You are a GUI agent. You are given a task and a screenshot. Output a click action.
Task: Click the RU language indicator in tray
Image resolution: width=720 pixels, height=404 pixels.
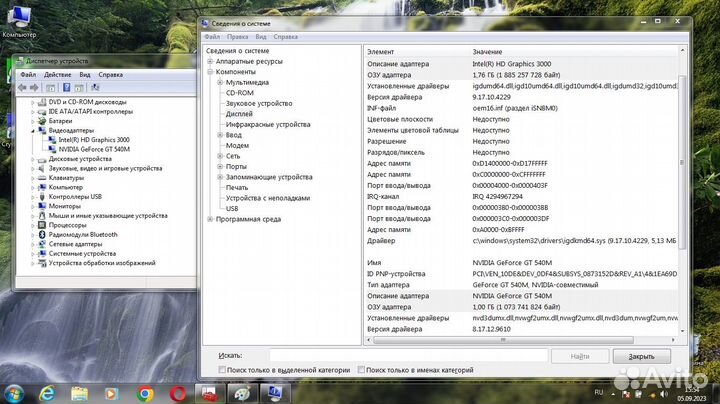pos(598,393)
